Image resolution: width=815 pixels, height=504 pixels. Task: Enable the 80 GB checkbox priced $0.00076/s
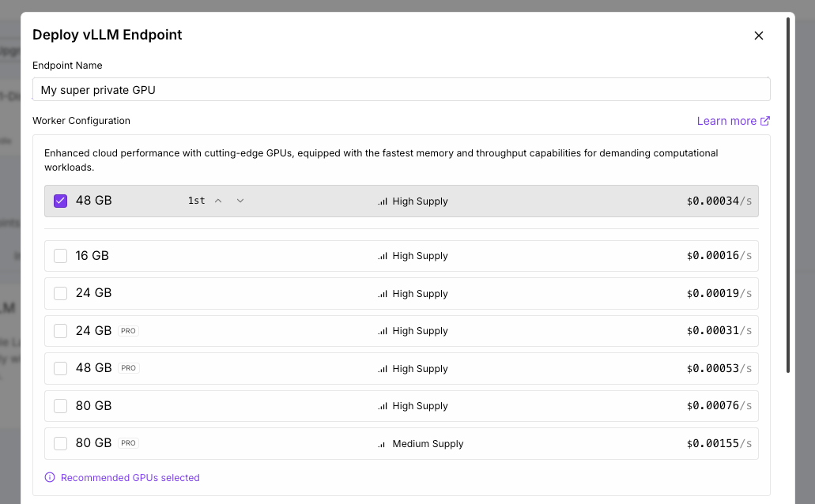(x=61, y=406)
